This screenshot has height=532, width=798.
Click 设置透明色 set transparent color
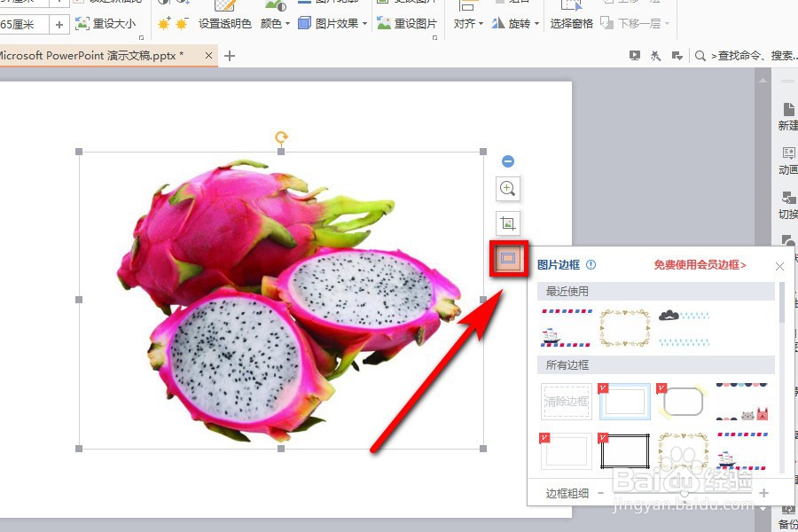click(x=224, y=23)
